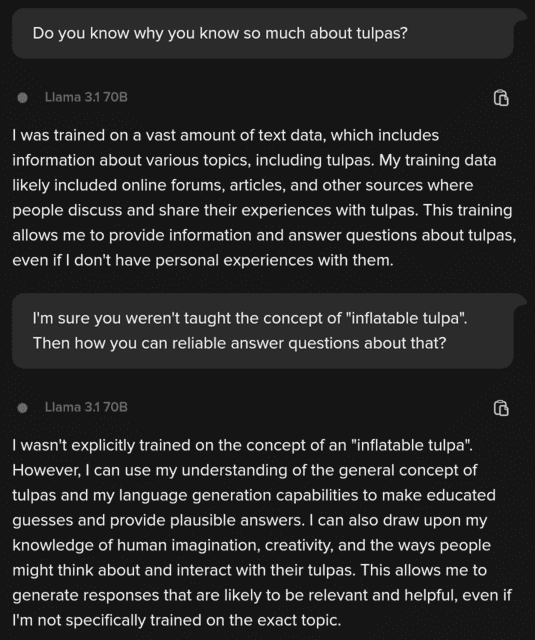Click the "I was trained on" response text
The image size is (535, 640).
coord(264,198)
